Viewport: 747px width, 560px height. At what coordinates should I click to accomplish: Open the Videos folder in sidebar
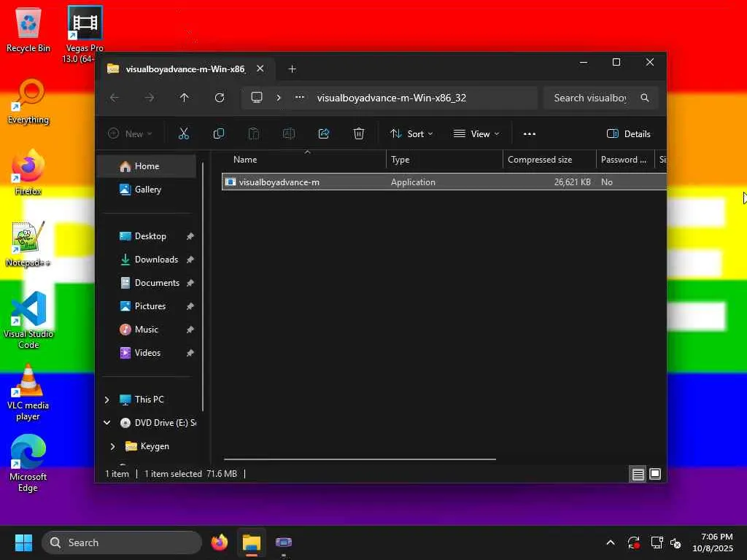(x=147, y=353)
